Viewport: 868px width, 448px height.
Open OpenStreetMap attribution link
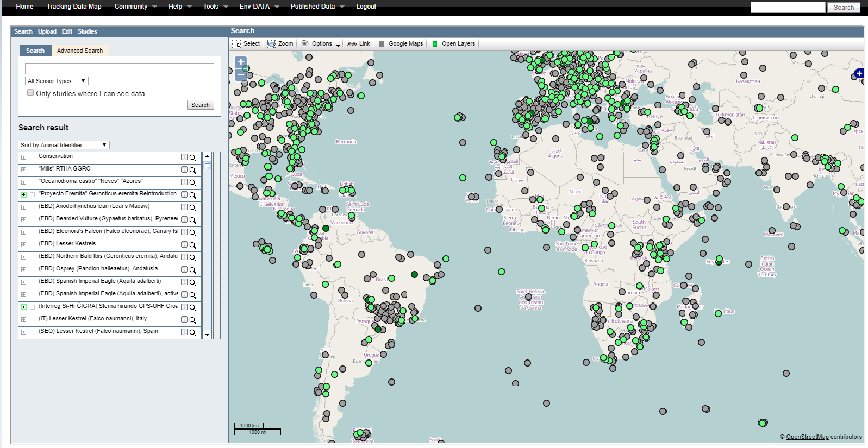click(x=807, y=437)
